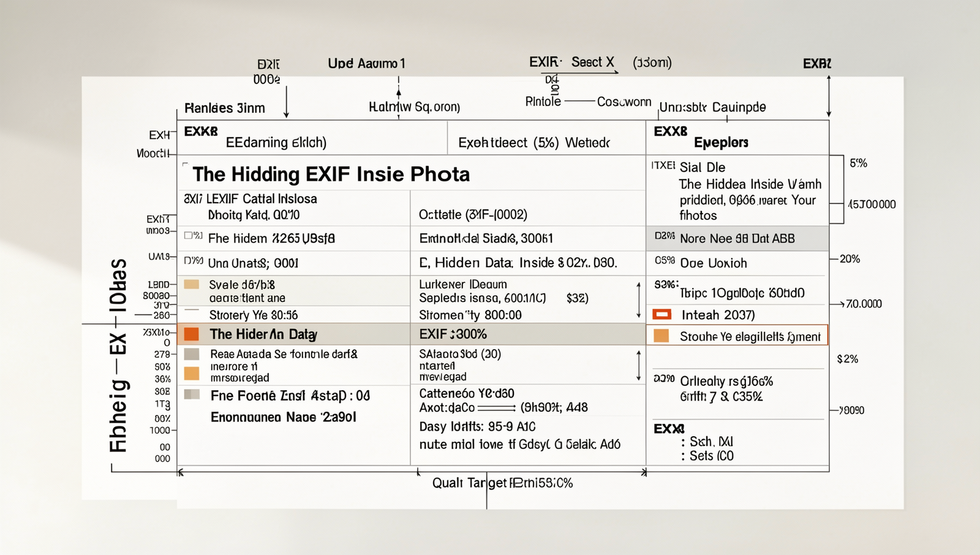This screenshot has height=555, width=980.
Task: Click the "Enonnanen Nane '2:a9ol" line
Action: pyautogui.click(x=284, y=417)
